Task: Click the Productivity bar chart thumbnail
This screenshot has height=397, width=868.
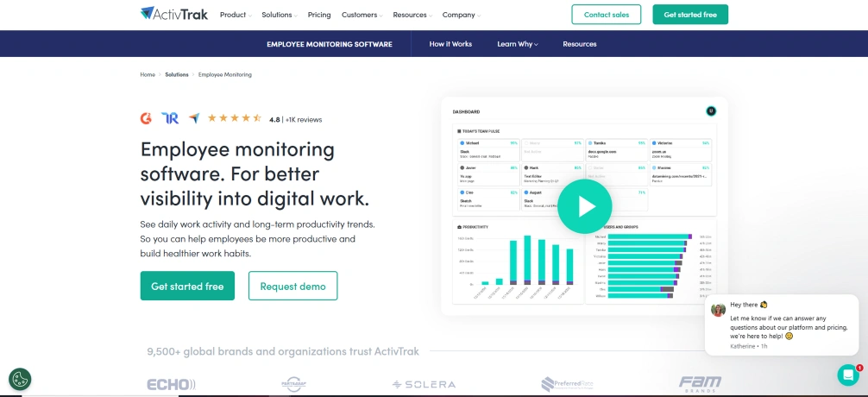Action: point(519,262)
